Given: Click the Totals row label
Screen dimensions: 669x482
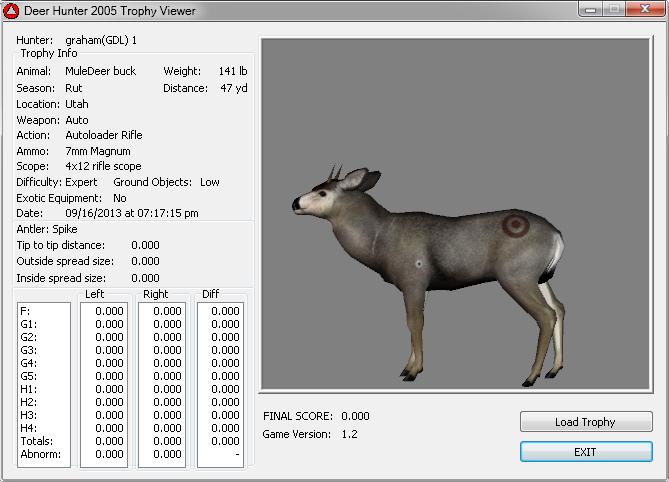Looking at the screenshot, I should 36,441.
